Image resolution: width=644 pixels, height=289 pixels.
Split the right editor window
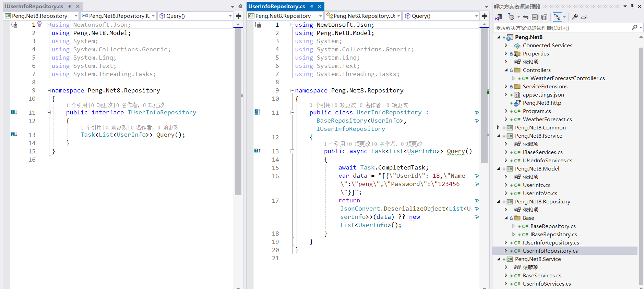click(x=484, y=16)
